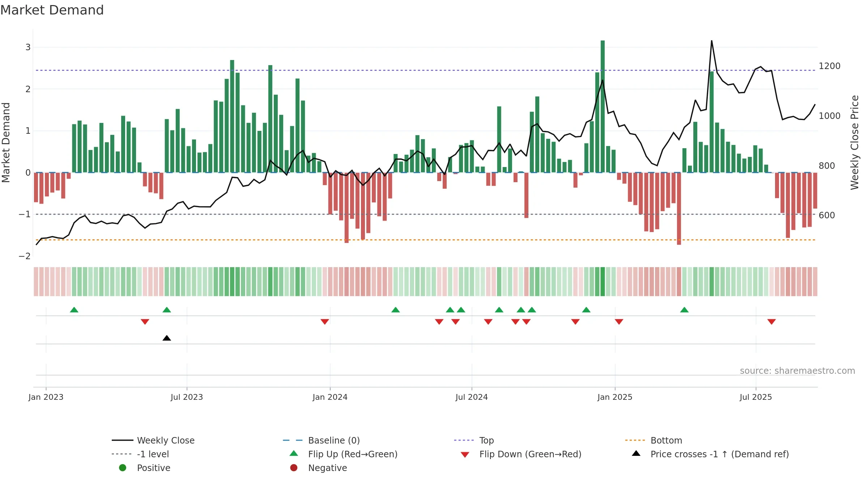Click the black price-cross marker near Jun 2023

(167, 338)
